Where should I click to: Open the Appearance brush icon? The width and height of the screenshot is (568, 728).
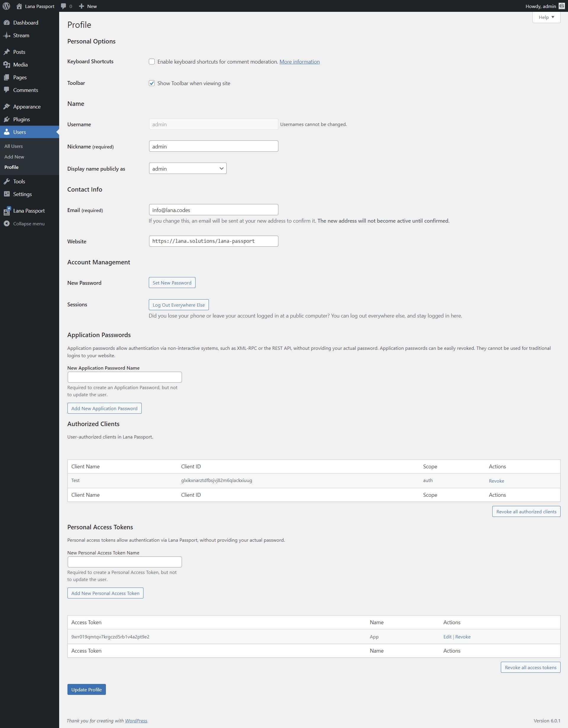point(7,107)
